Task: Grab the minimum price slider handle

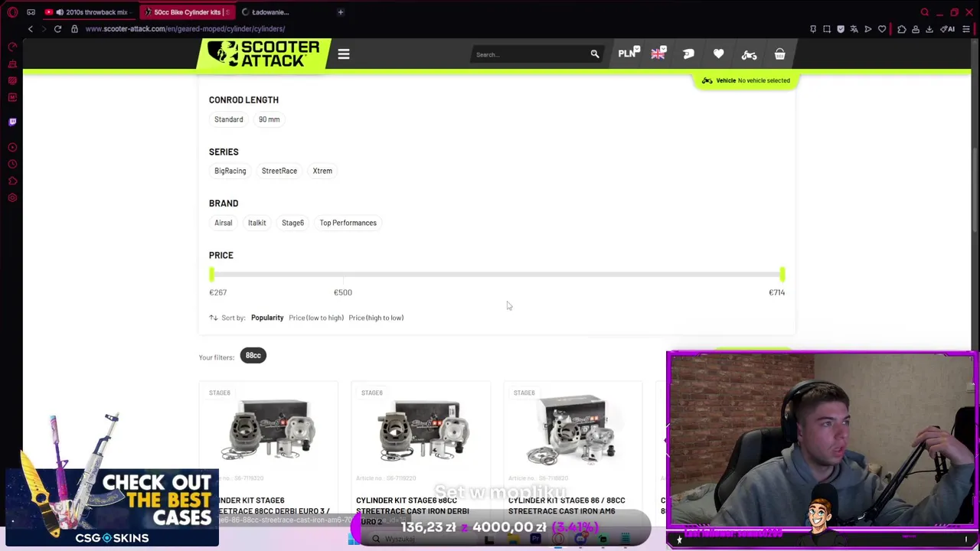Action: [x=212, y=274]
